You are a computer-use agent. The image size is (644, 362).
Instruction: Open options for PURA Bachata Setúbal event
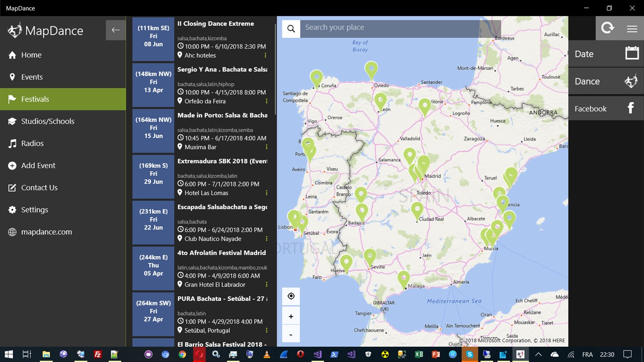(267, 330)
